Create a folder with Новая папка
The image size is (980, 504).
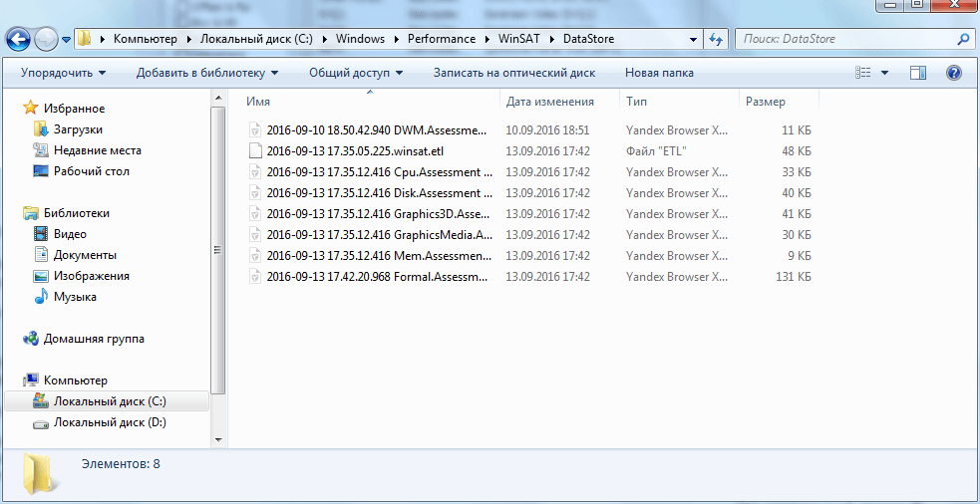point(659,73)
